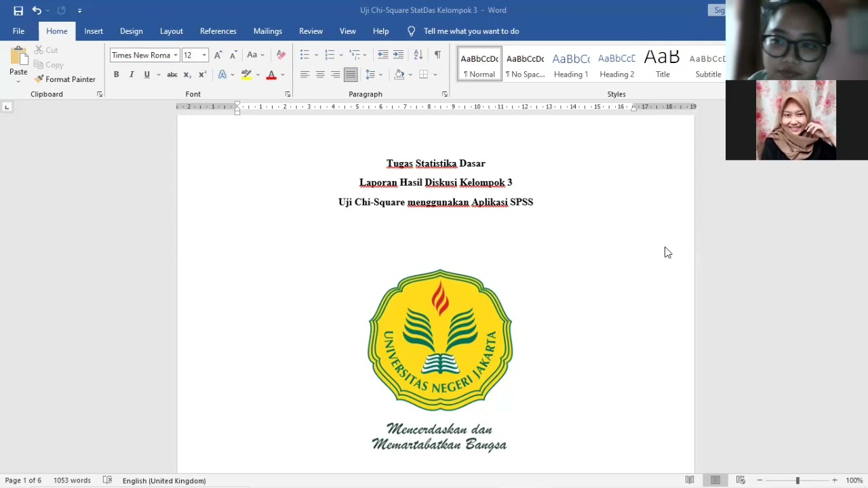
Task: Expand the font color dropdown arrow
Action: [x=283, y=75]
